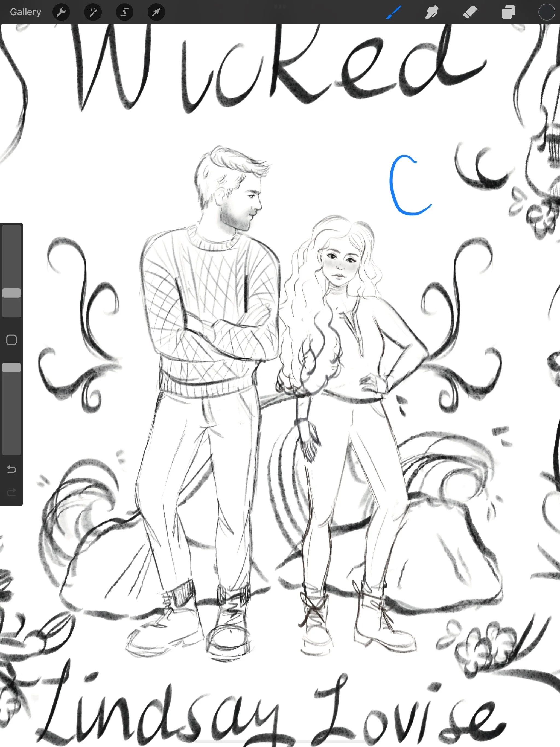Activate the Transform arrow tool
Image resolution: width=560 pixels, height=747 pixels.
(x=156, y=12)
